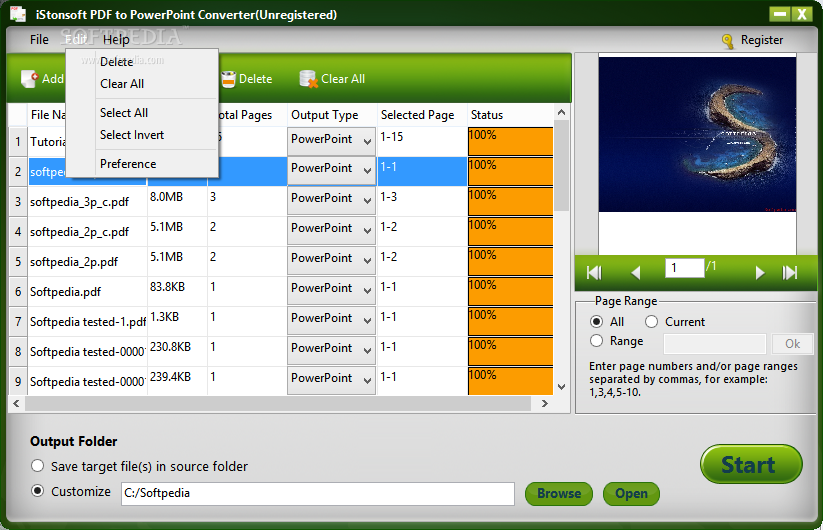The width and height of the screenshot is (823, 530).
Task: Click the Register key icon
Action: point(727,41)
